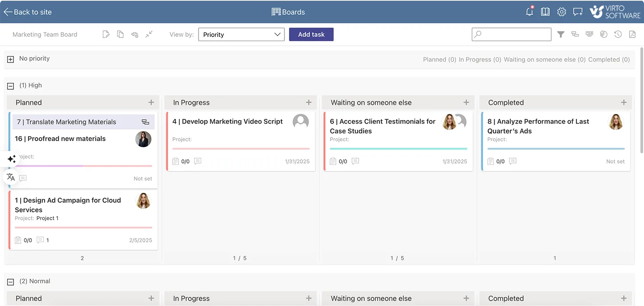Collapse the (1) High priority group
Viewport: 644px width, 306px height.
(10, 85)
